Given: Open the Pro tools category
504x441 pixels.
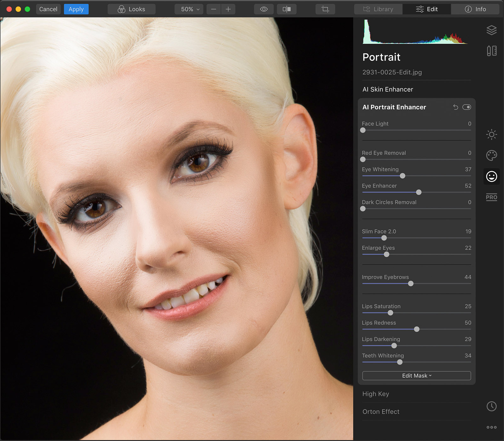Looking at the screenshot, I should [491, 197].
